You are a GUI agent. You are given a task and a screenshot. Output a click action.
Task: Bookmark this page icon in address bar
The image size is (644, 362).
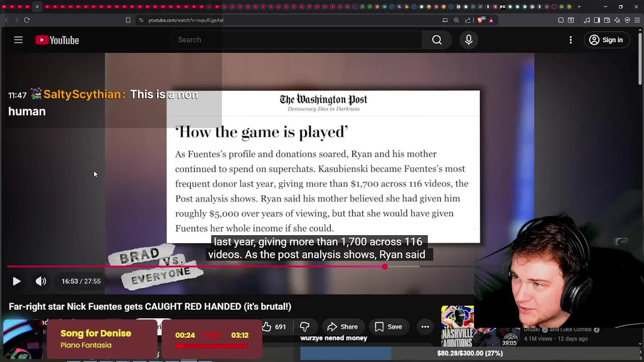(128, 20)
